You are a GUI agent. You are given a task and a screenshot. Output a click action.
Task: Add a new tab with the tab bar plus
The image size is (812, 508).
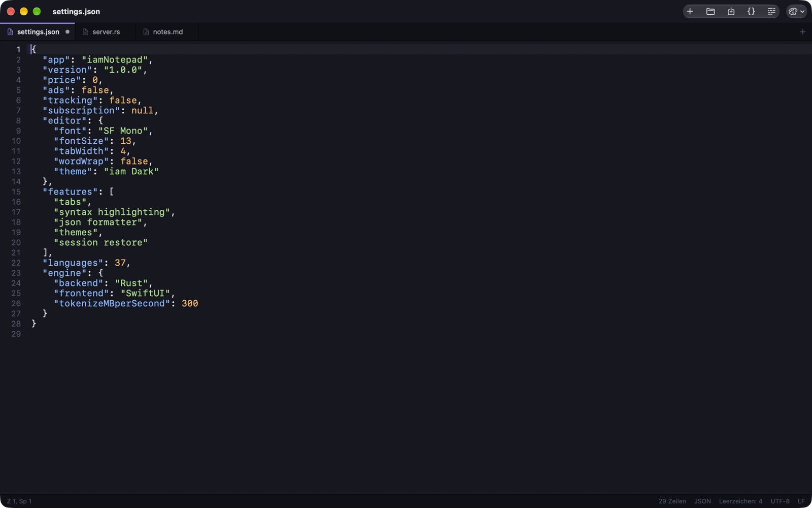(x=802, y=31)
